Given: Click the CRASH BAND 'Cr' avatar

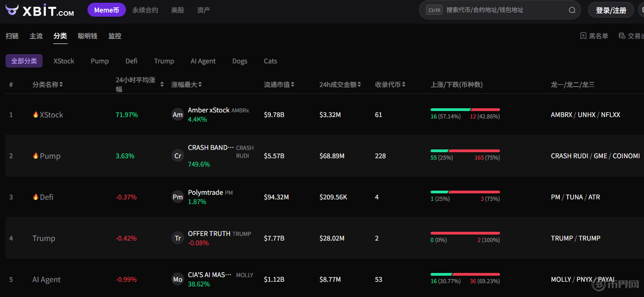Looking at the screenshot, I should (178, 156).
